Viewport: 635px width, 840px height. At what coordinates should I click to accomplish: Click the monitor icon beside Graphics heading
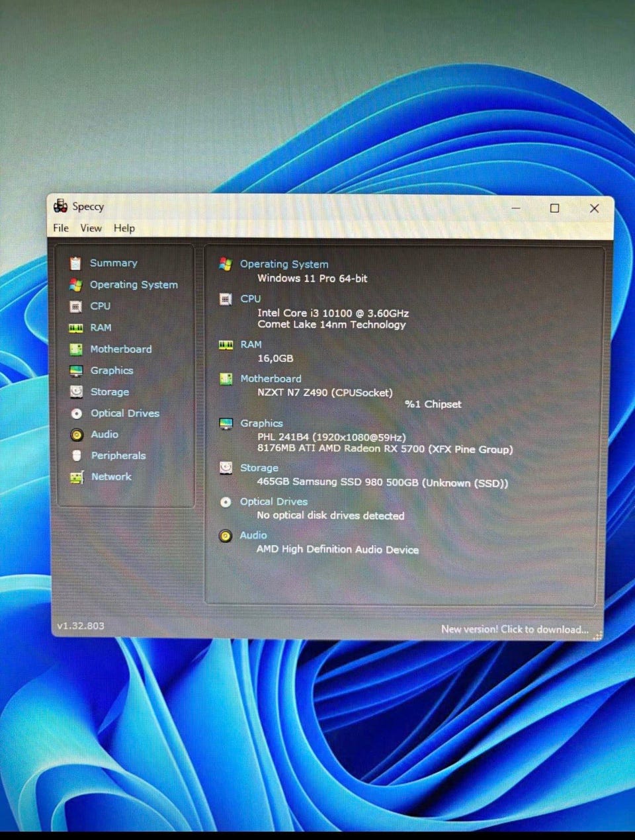(x=226, y=423)
